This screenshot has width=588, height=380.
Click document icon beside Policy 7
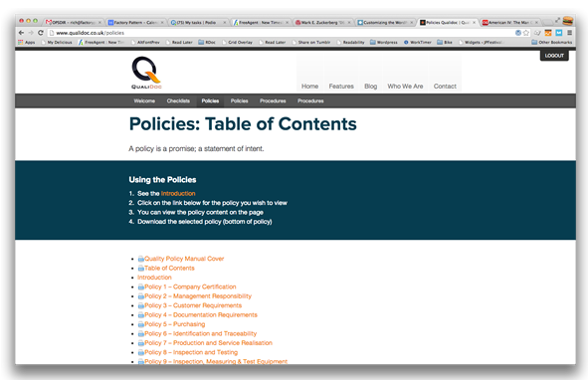(x=140, y=343)
